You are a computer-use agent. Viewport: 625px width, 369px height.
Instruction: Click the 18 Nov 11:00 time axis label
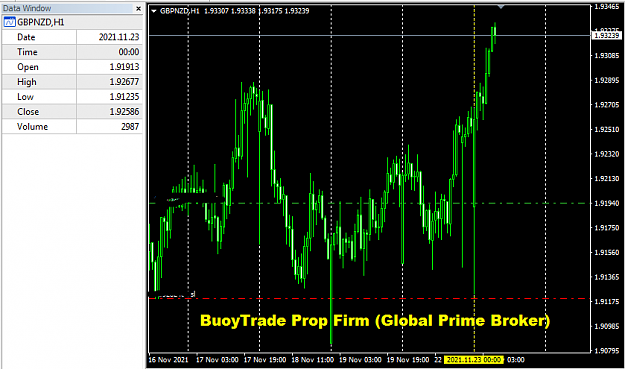[312, 360]
